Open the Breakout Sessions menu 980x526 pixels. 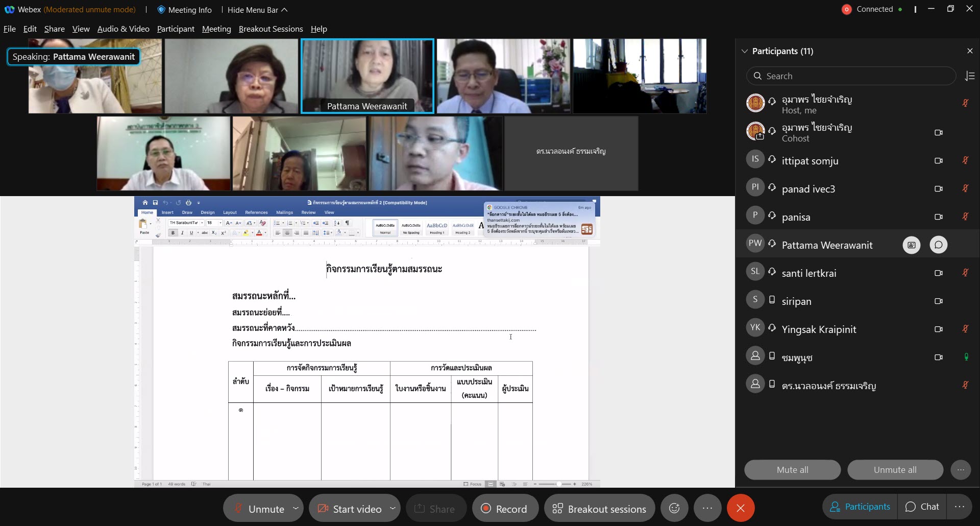(x=271, y=29)
